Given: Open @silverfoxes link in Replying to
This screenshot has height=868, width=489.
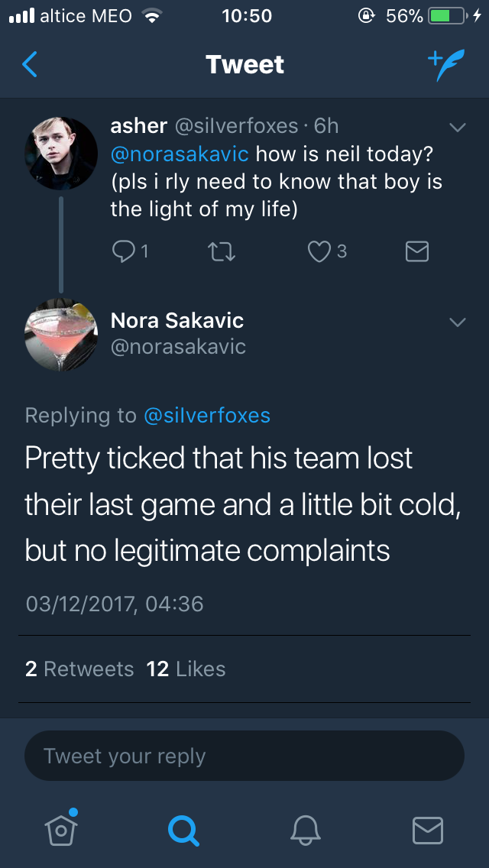Looking at the screenshot, I should tap(207, 415).
